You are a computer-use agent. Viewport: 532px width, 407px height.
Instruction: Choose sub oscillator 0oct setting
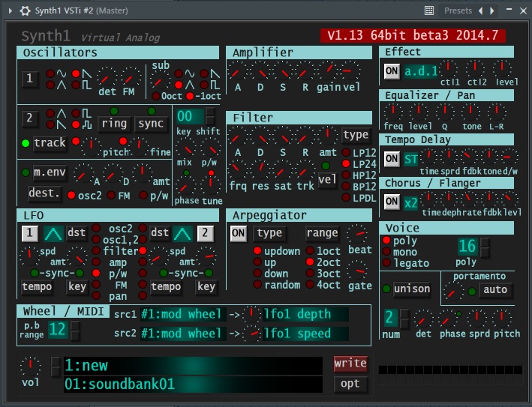(156, 96)
